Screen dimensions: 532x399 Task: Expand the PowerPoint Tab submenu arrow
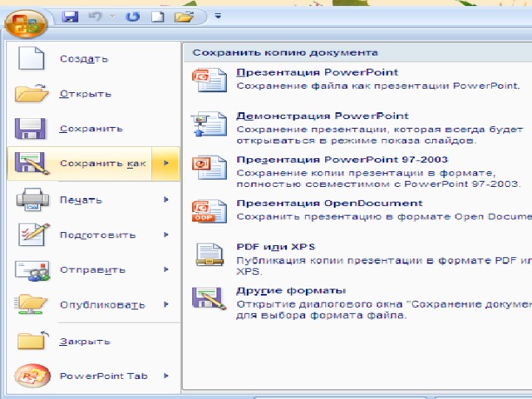coord(166,376)
